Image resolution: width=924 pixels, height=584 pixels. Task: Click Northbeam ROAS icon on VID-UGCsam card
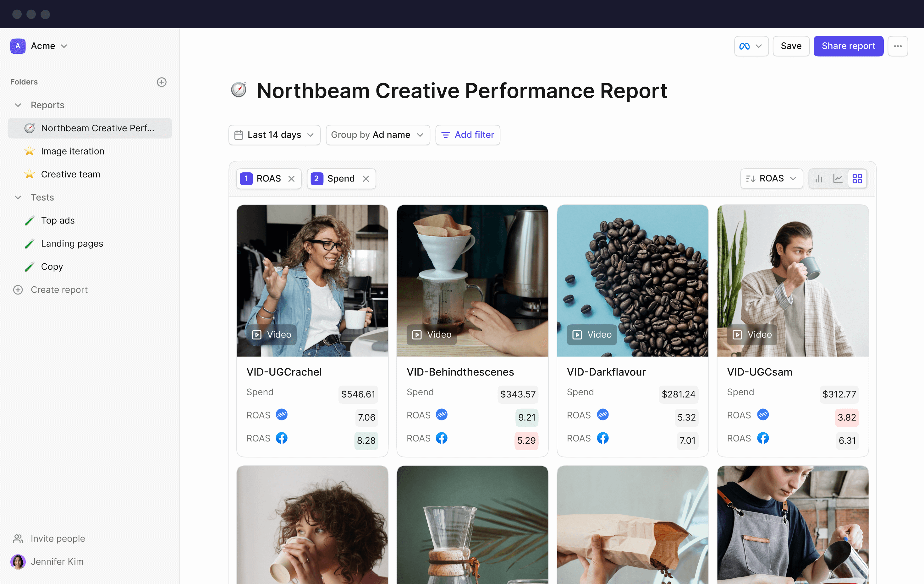[x=762, y=415]
